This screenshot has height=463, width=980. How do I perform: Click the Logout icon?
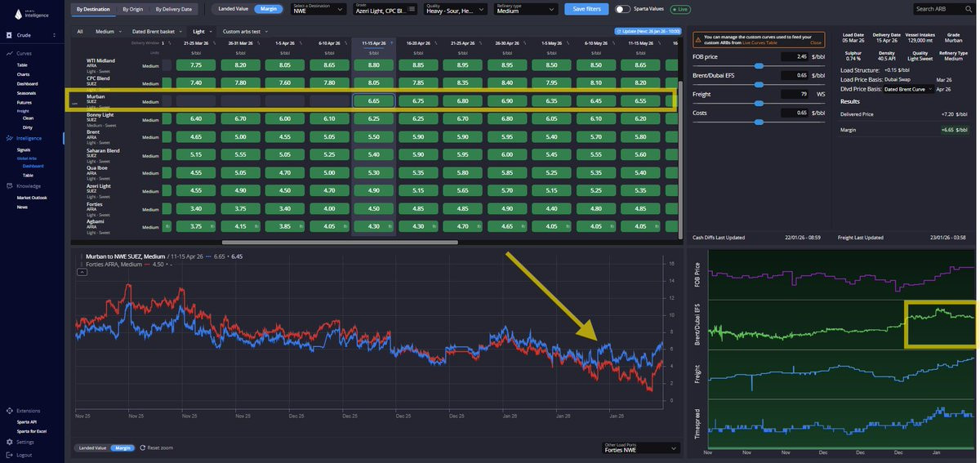(x=8, y=455)
